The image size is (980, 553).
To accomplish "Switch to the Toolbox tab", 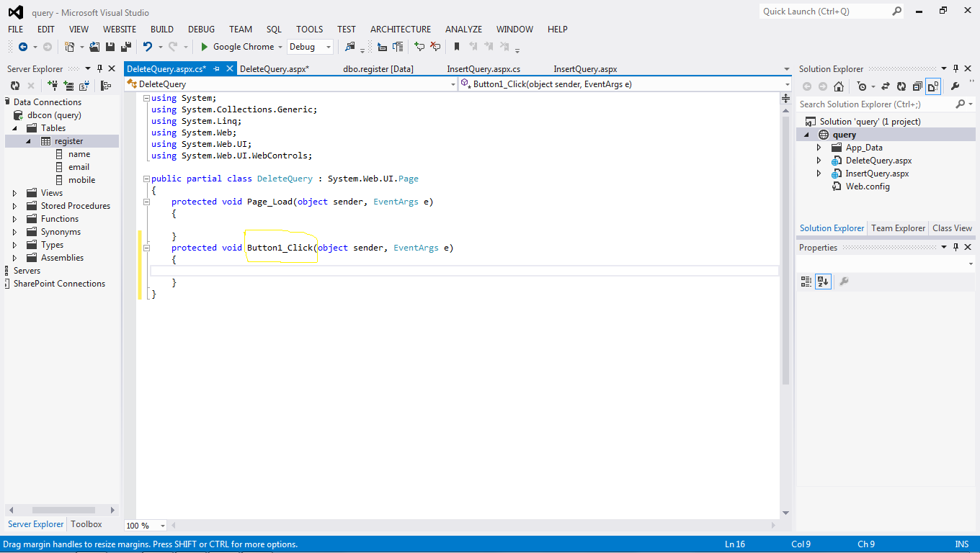I will tap(86, 524).
